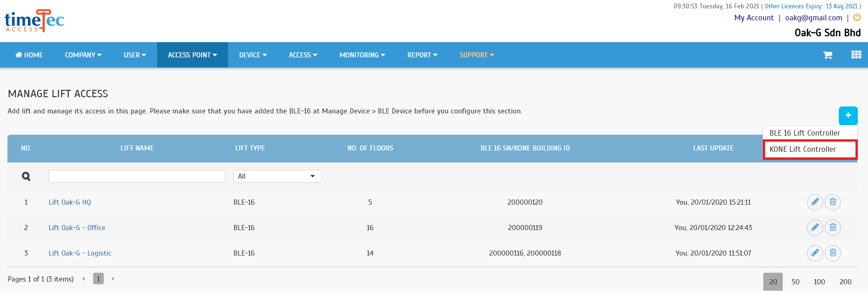Show 100 items per page

(819, 282)
